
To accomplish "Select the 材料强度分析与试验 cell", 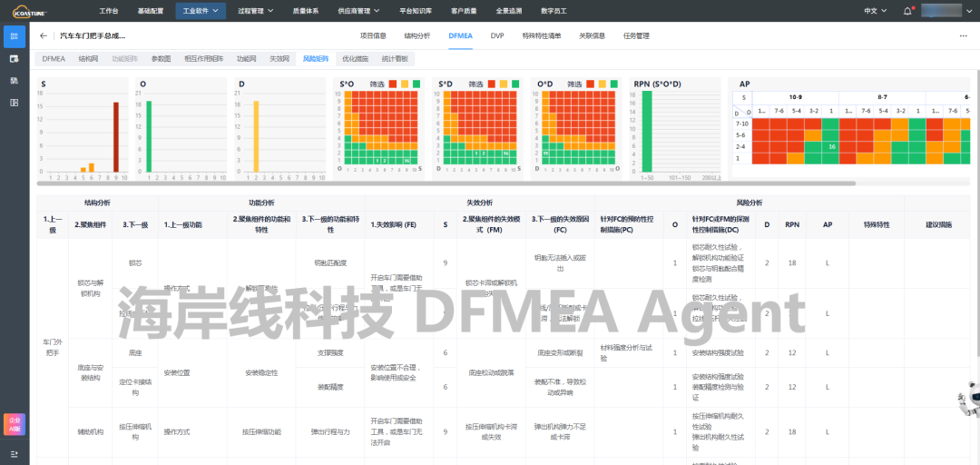I will [629, 352].
